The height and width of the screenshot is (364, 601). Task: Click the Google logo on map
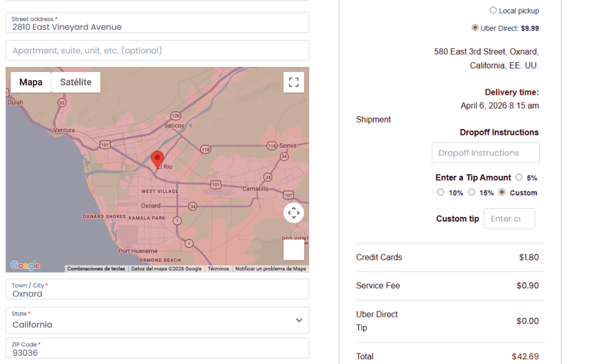tap(25, 266)
